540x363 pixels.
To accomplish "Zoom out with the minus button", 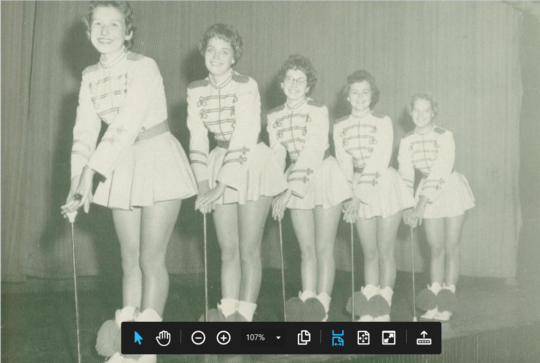I will click(198, 338).
